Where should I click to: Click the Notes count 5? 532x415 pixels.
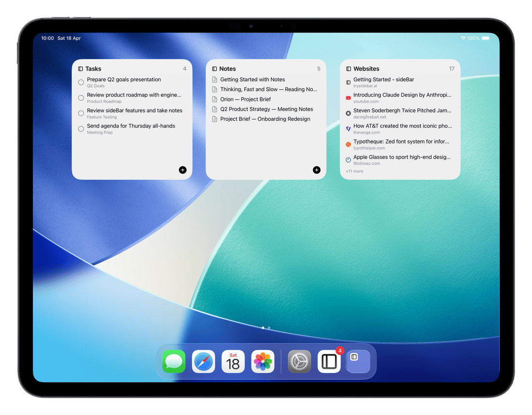click(x=319, y=69)
